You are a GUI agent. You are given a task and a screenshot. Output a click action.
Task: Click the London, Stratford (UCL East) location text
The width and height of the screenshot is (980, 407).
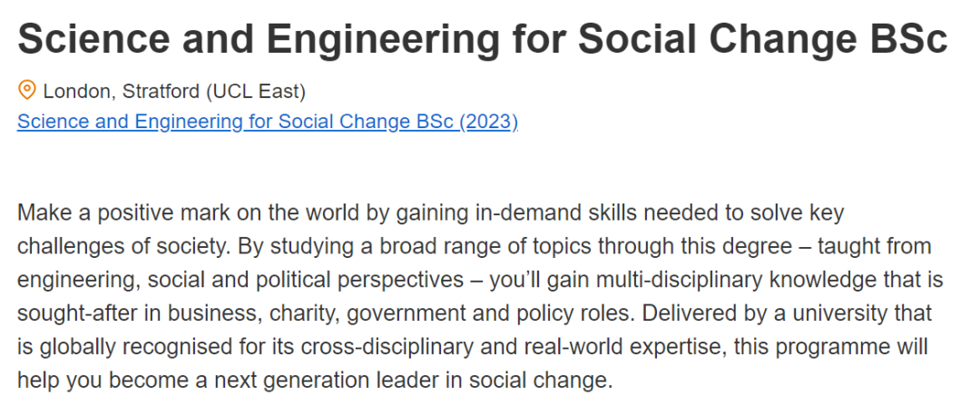click(174, 92)
